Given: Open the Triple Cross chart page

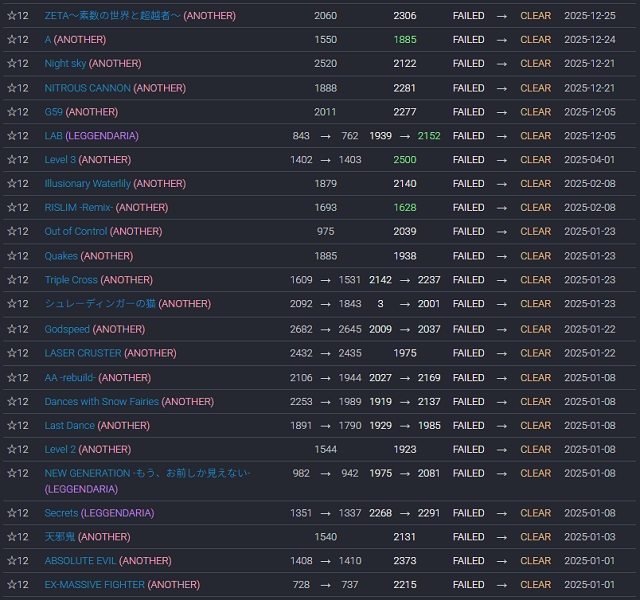Looking at the screenshot, I should (x=71, y=280).
